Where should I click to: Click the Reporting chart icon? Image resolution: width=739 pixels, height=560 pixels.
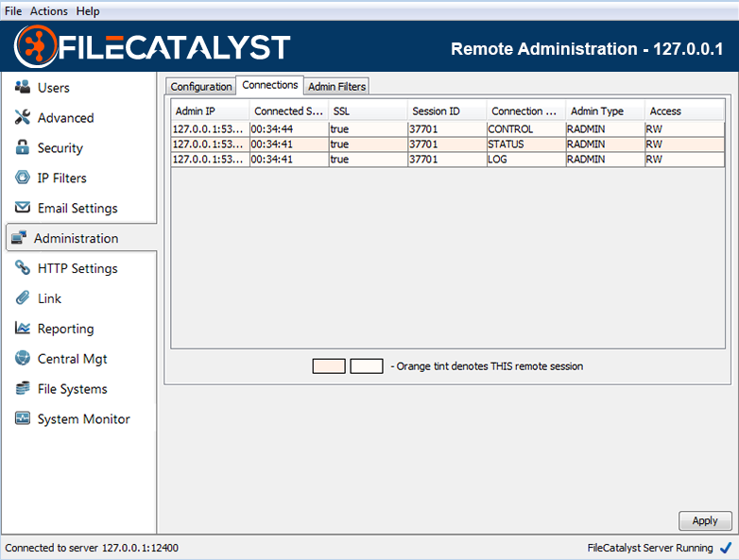pyautogui.click(x=22, y=328)
